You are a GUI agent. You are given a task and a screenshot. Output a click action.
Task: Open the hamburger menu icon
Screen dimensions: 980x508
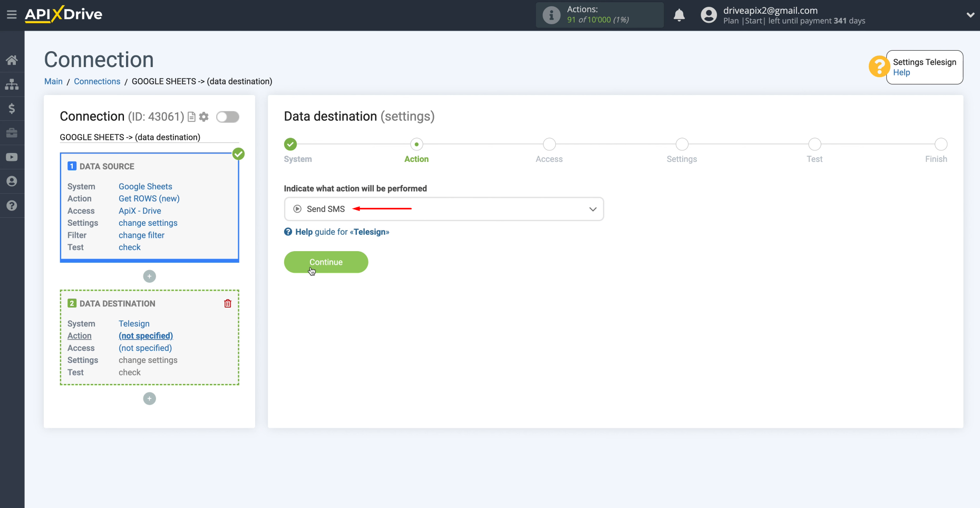[x=12, y=14]
